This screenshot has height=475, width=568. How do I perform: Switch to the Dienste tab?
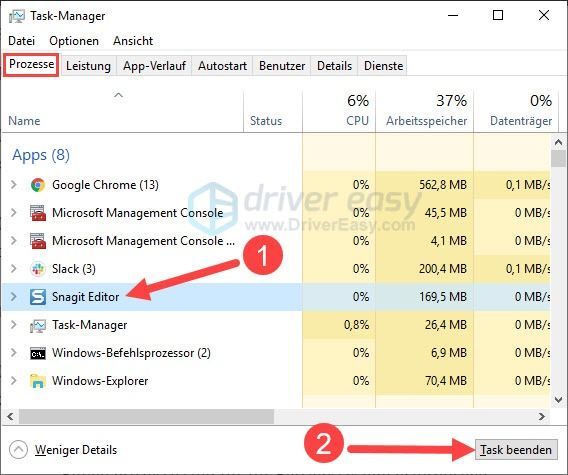click(x=384, y=66)
